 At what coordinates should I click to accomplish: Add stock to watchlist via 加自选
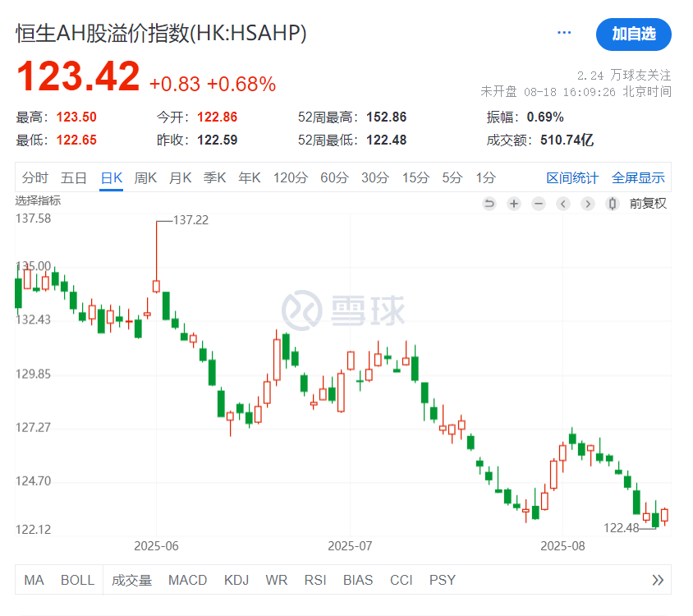[x=634, y=34]
